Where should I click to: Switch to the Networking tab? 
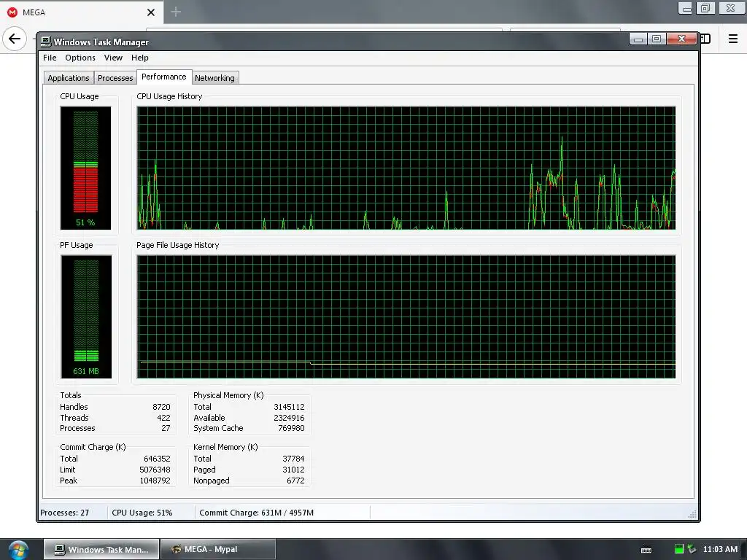click(x=214, y=78)
